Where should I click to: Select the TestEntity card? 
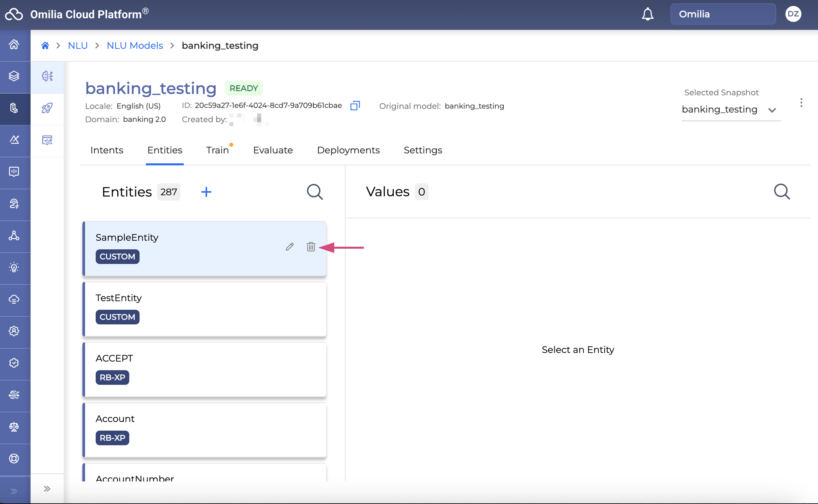tap(204, 309)
